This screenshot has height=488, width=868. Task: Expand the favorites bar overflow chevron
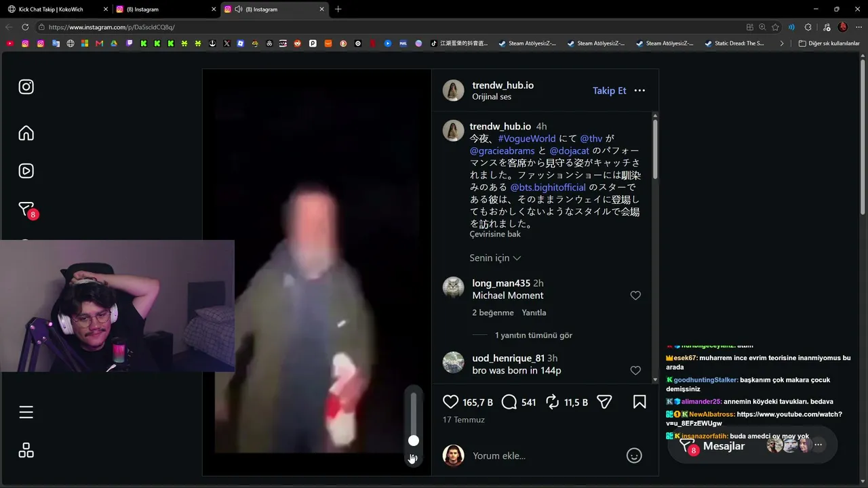(x=782, y=43)
